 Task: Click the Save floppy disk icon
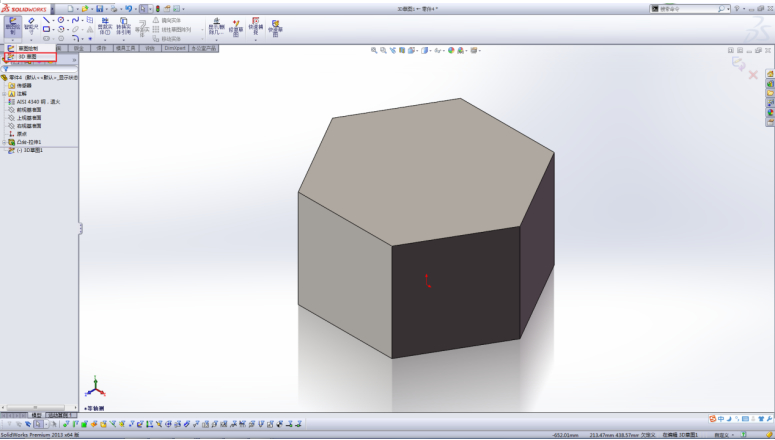99,9
